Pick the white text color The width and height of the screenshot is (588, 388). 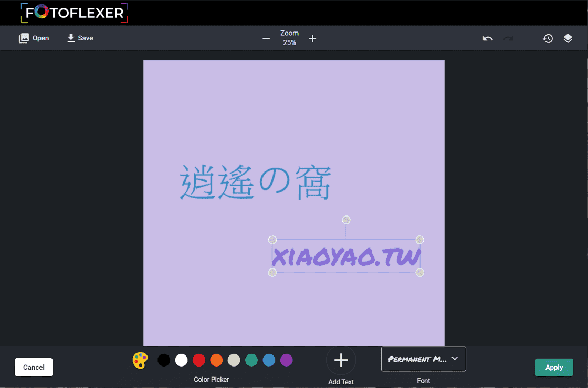coord(181,360)
